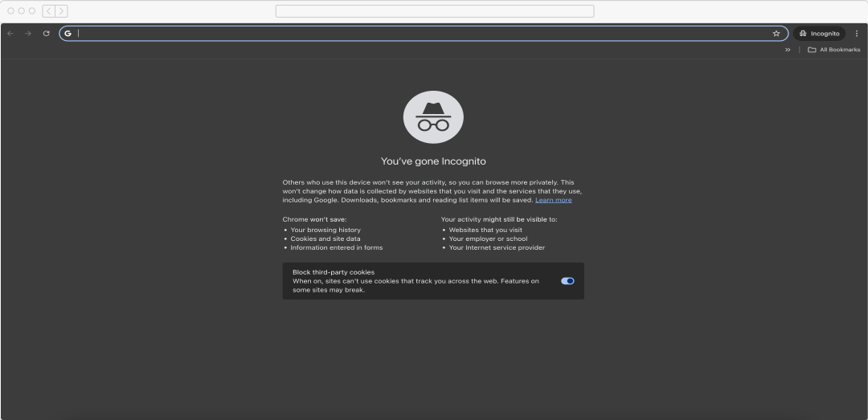Click the Incognito hat and glasses logo
The image size is (868, 420).
click(433, 117)
